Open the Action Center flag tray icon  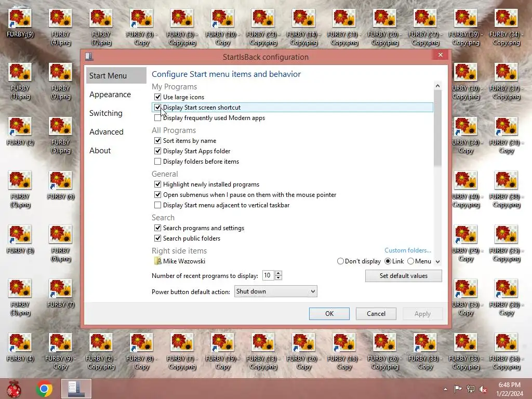[458, 389]
